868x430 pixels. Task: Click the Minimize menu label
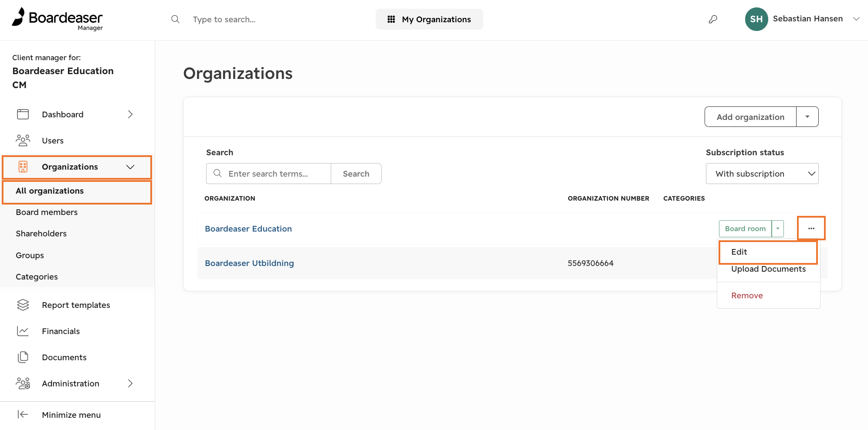click(71, 415)
